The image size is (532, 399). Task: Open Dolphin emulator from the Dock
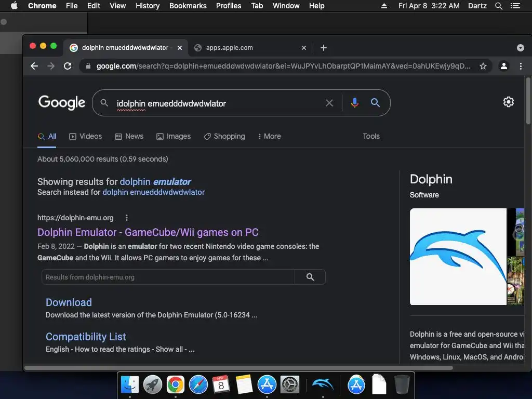pos(323,384)
